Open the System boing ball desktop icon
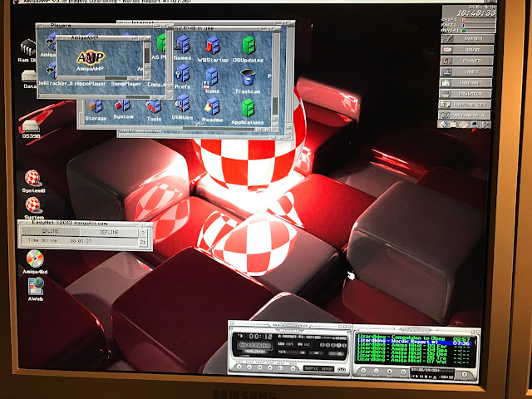 pos(33,208)
